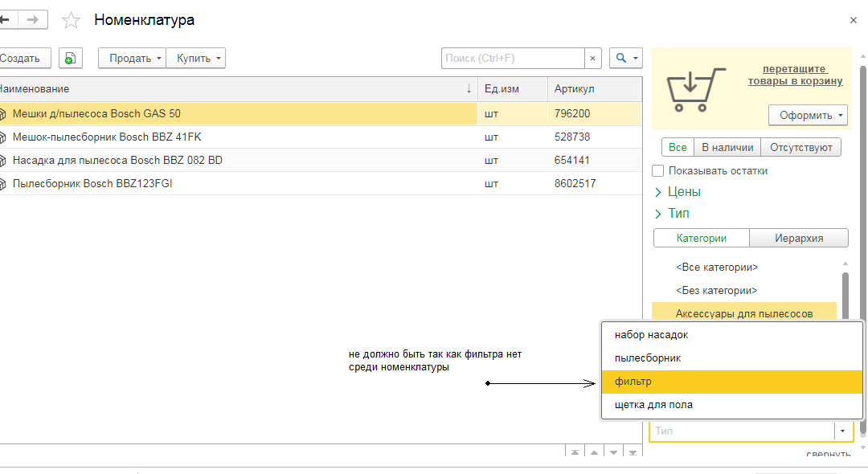Add Номенклатура to favorites with the star
This screenshot has height=474, width=868.
(x=72, y=20)
